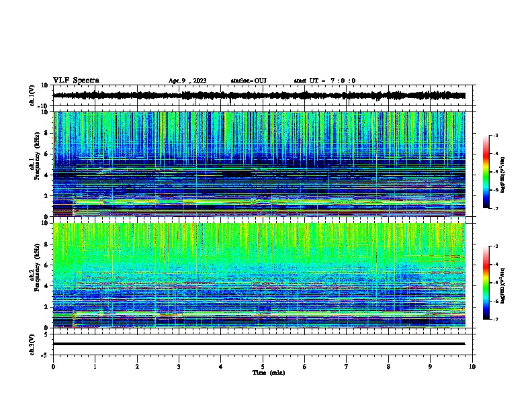This screenshot has height=411, width=532.
Task: Click the "-7" label on ch.2 color bar
Action: pos(495,320)
